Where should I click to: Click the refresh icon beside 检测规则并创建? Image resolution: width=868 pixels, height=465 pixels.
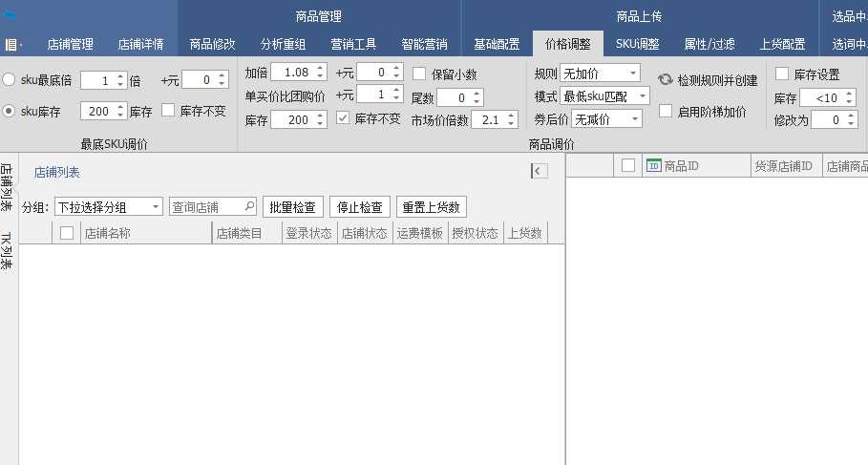666,80
